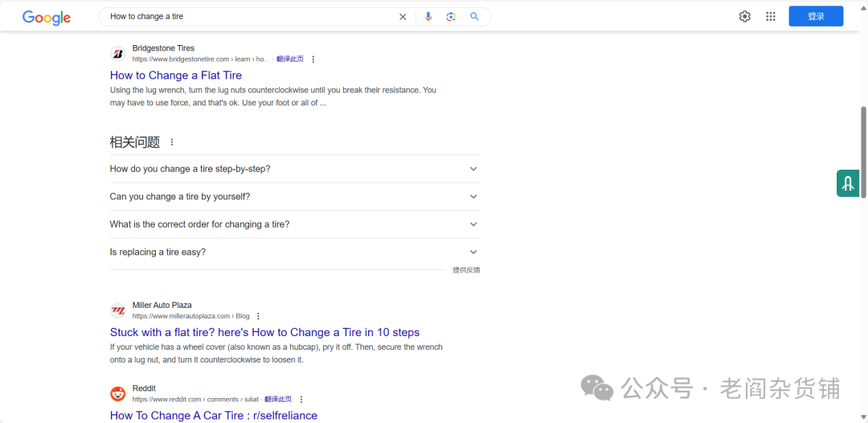Click question text 'What is the correct order for changing a tire?'
Viewport: 868px width, 423px height.
click(200, 224)
